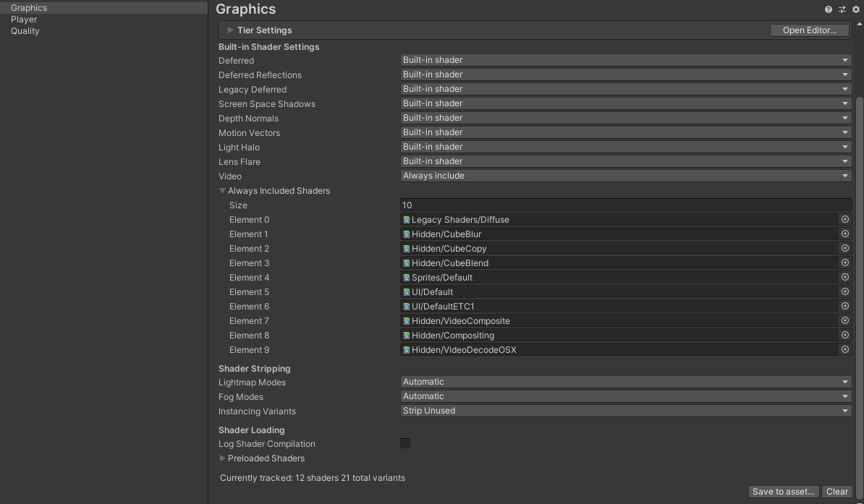
Task: Open the object picker for Hidden/VideoDecodeOSX
Action: click(844, 349)
